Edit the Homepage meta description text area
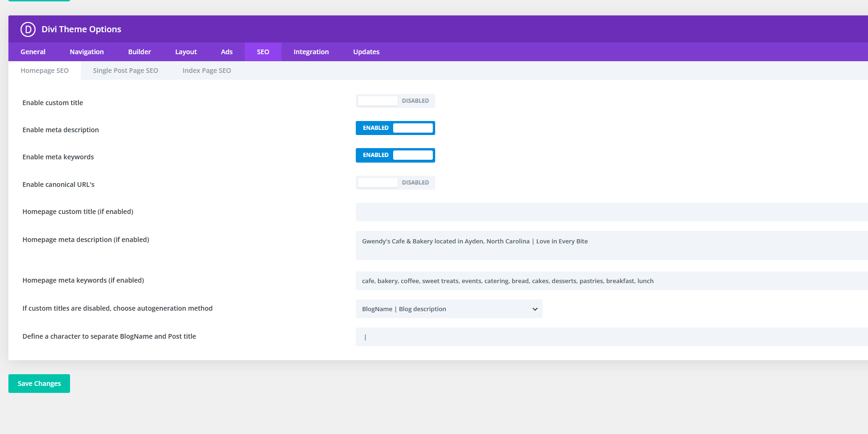The width and height of the screenshot is (868, 434). [612, 245]
